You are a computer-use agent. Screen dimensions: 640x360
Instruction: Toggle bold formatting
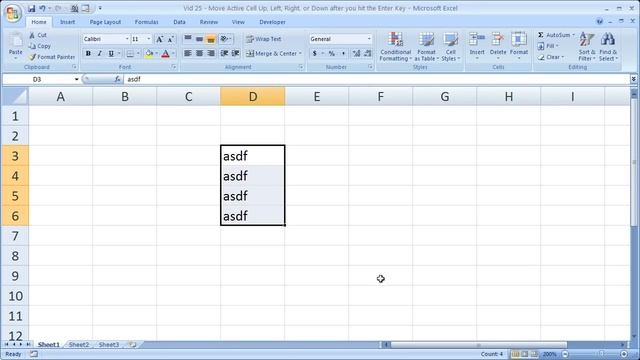88,53
